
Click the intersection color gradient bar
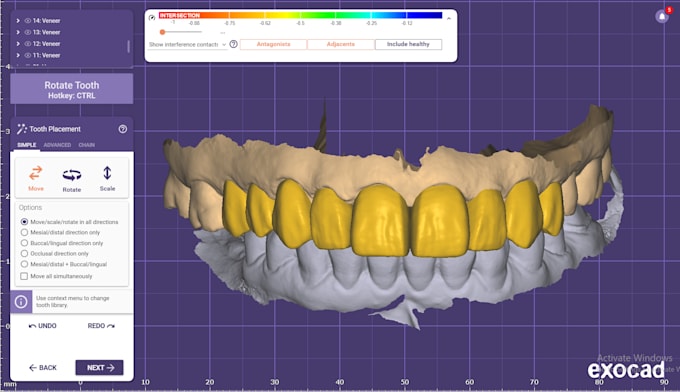(x=301, y=15)
